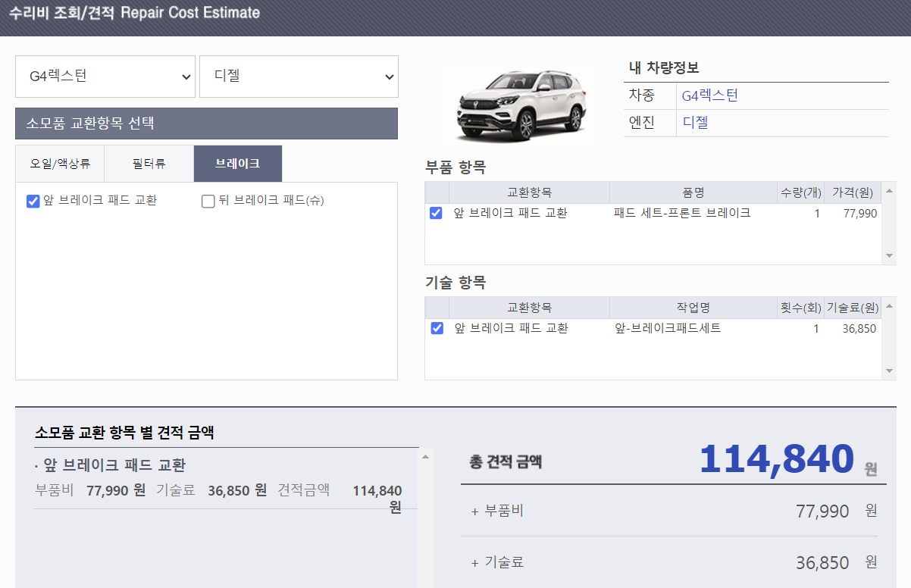
Task: Select the 브레이크 tab
Action: 238,164
